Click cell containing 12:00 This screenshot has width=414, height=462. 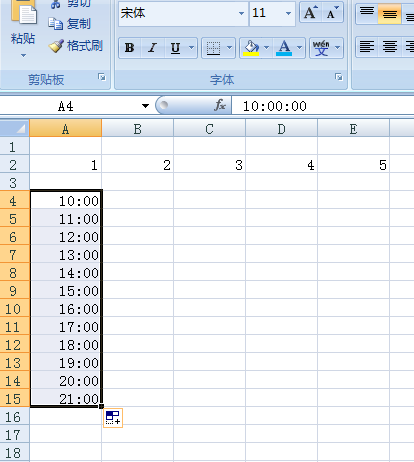point(66,236)
